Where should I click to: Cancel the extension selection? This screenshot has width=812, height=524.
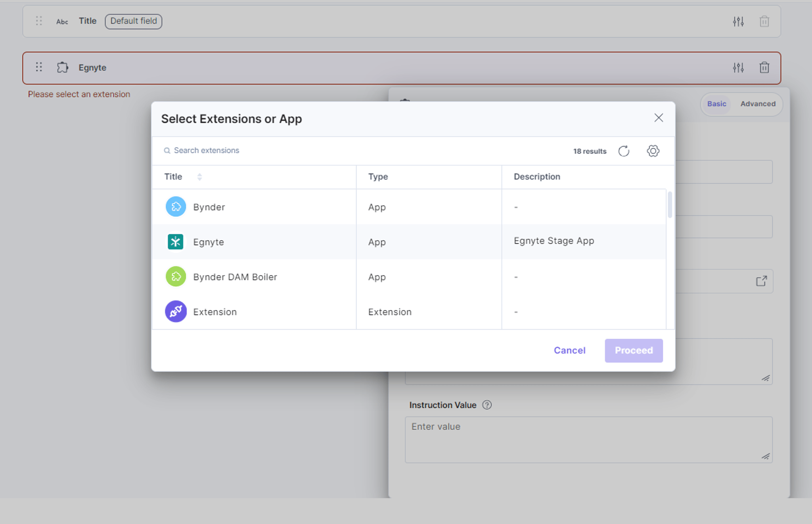tap(569, 350)
